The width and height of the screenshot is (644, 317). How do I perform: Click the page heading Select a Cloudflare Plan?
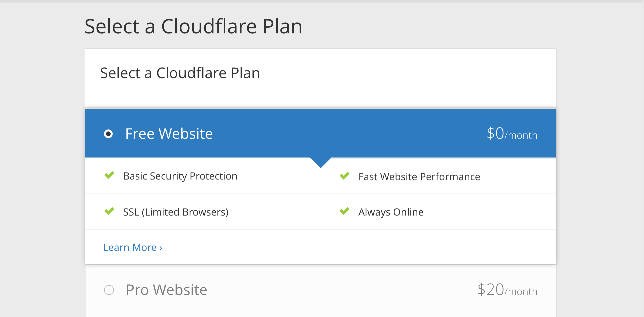click(193, 26)
